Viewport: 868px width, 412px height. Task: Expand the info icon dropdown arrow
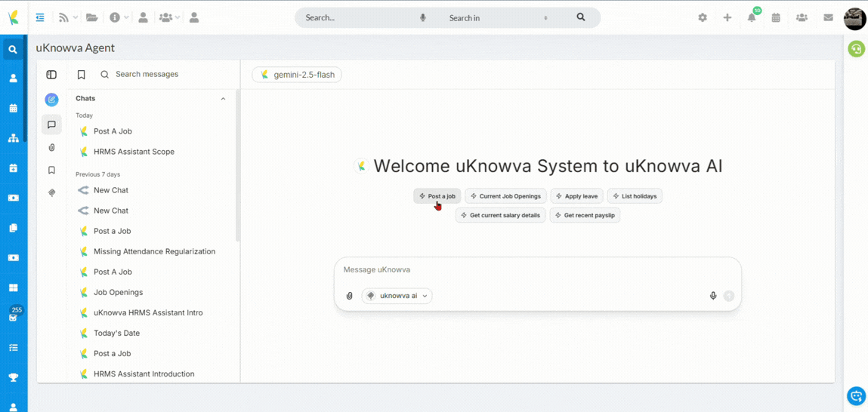point(126,17)
